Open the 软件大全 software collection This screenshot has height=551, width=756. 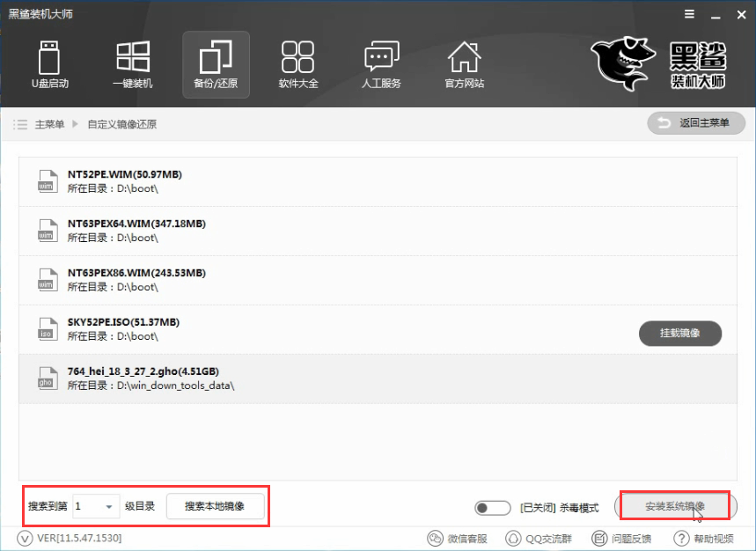click(297, 64)
